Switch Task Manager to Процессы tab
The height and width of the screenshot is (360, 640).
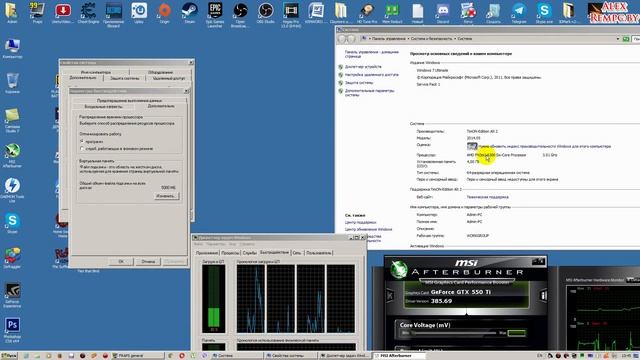coord(230,253)
